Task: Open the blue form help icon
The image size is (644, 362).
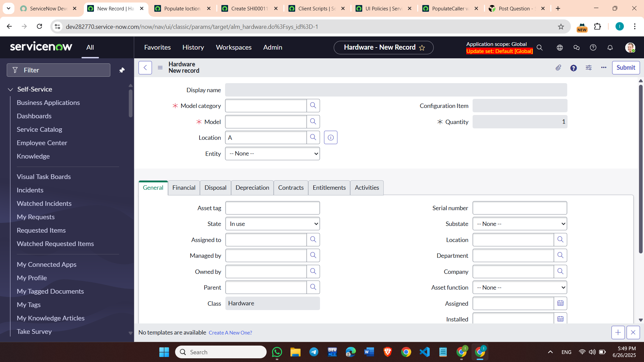Action: [574, 68]
